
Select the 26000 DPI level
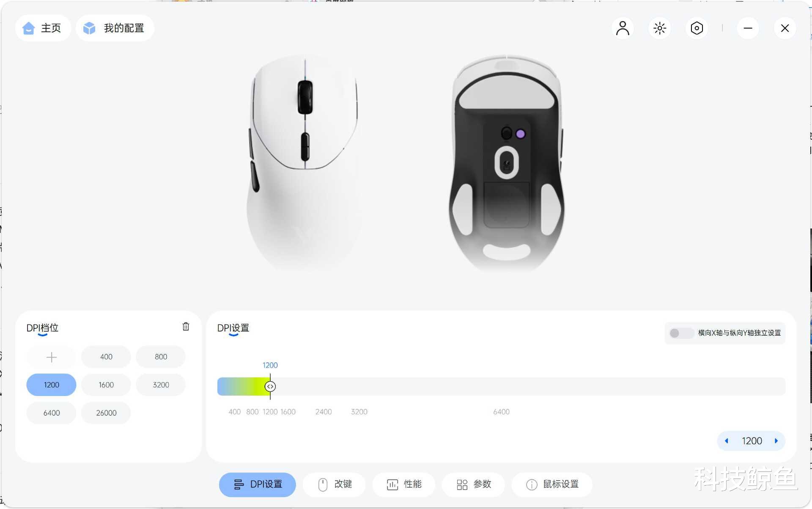point(106,413)
